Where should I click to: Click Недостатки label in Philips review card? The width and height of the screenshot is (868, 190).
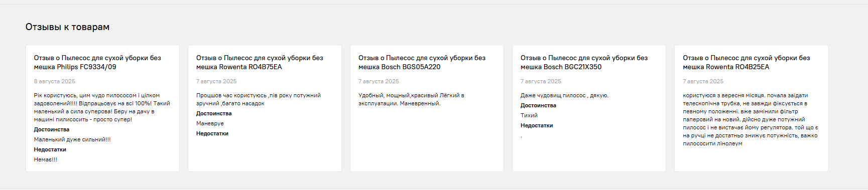tap(50, 149)
